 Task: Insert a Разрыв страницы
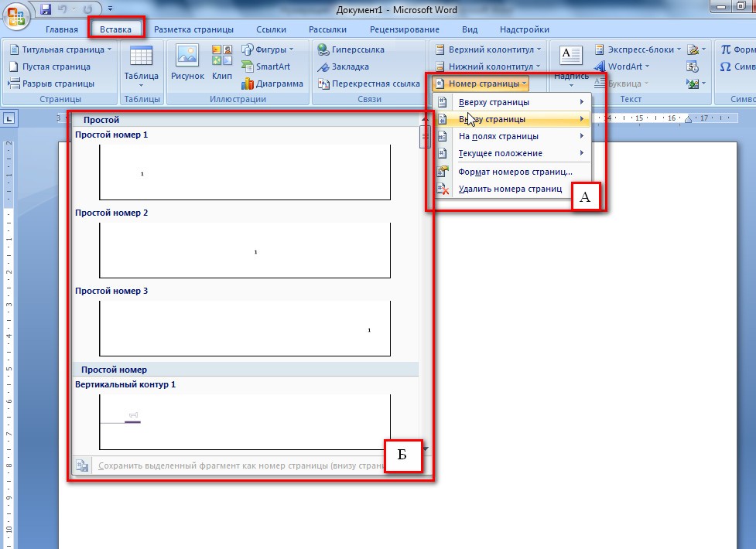point(52,84)
